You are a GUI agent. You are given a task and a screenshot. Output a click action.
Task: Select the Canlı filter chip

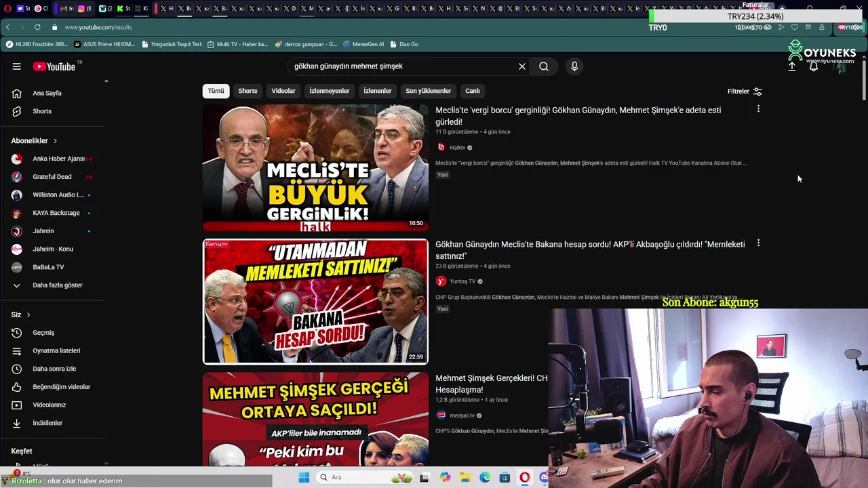(x=473, y=91)
